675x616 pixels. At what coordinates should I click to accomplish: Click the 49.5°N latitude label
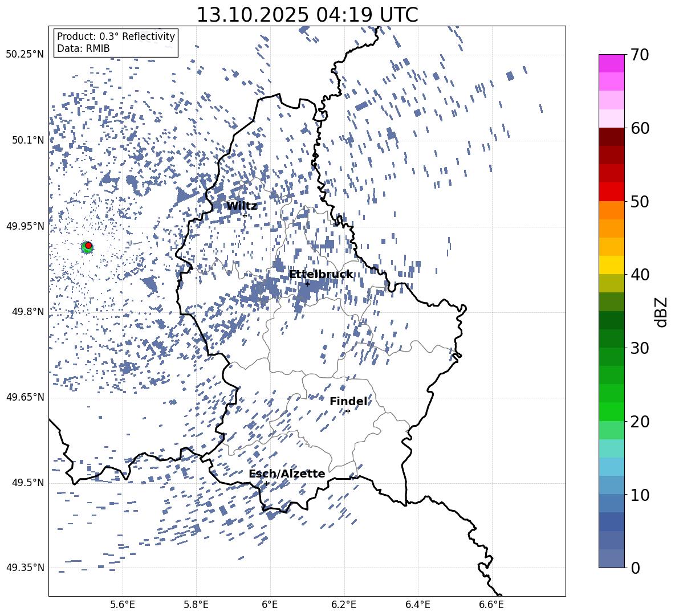[27, 483]
